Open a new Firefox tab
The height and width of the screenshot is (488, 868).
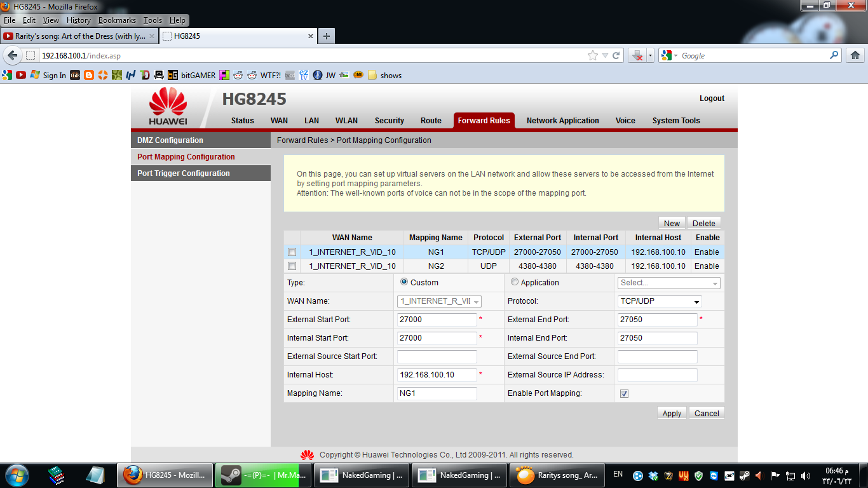click(x=326, y=36)
